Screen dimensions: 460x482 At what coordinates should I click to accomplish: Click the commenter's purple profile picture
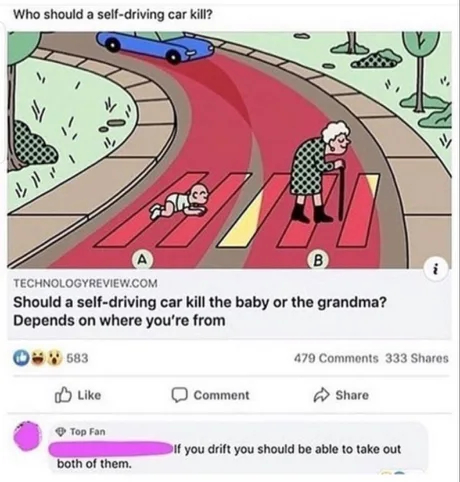click(27, 437)
